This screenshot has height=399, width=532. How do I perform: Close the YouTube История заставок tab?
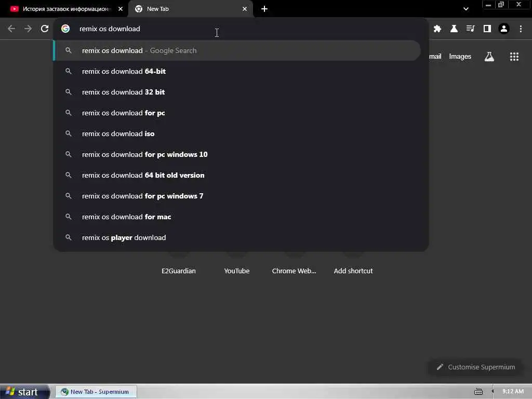(x=121, y=9)
